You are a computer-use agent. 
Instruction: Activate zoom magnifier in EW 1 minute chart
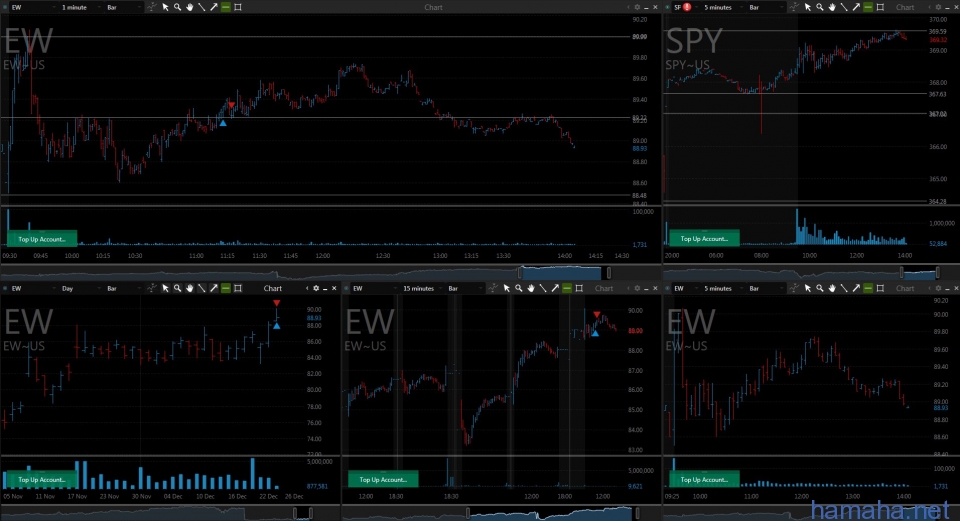pos(178,7)
